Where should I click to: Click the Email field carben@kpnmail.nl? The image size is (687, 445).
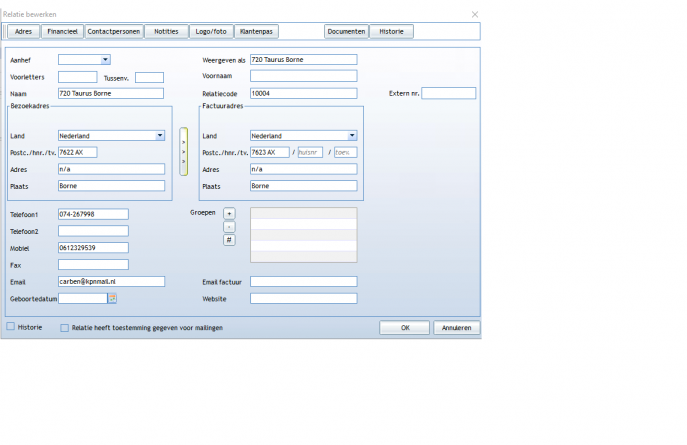(x=111, y=282)
